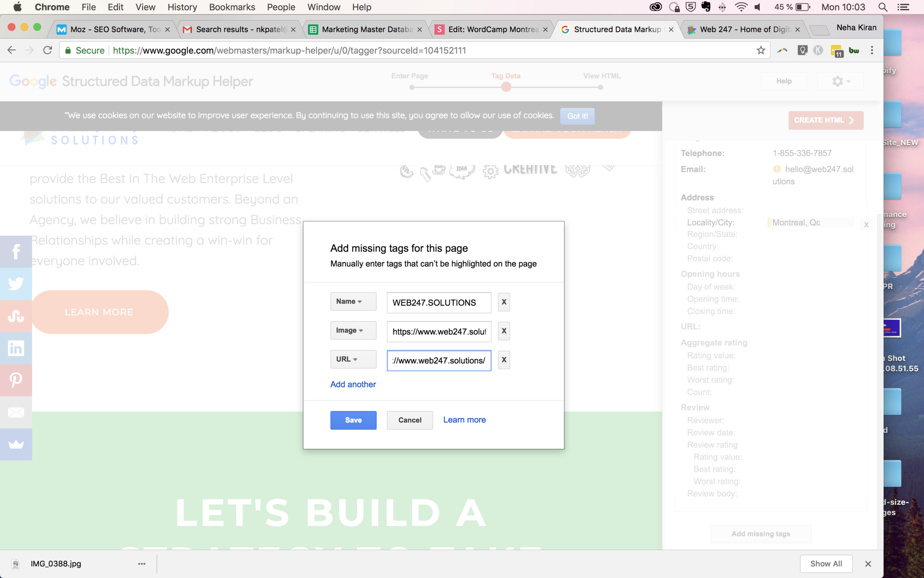Image resolution: width=924 pixels, height=578 pixels.
Task: Click the blue Save button
Action: coord(353,420)
